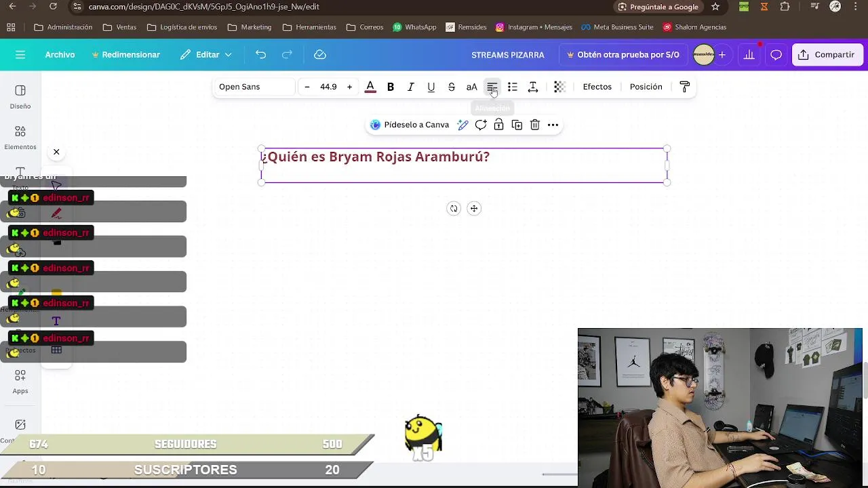This screenshot has height=488, width=868.
Task: Toggle underline formatting
Action: [431, 87]
